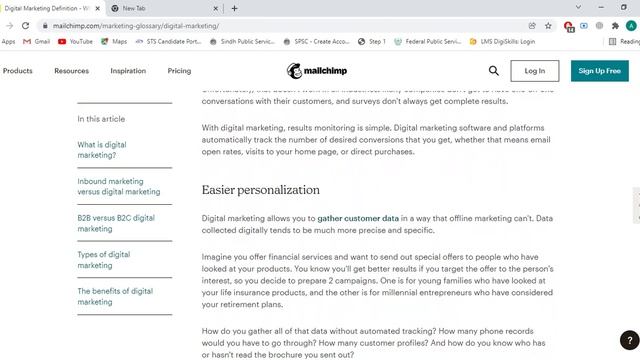Open the YouTube bookmark

pyautogui.click(x=76, y=42)
